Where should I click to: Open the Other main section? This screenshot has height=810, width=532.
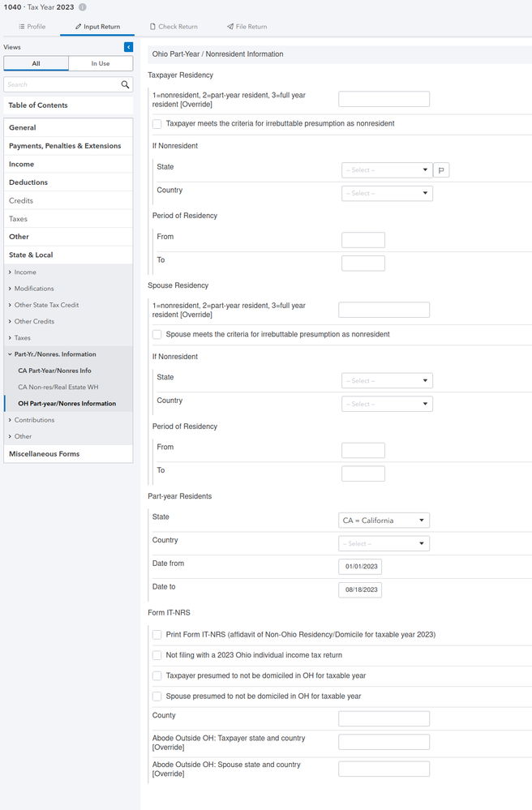coord(68,237)
